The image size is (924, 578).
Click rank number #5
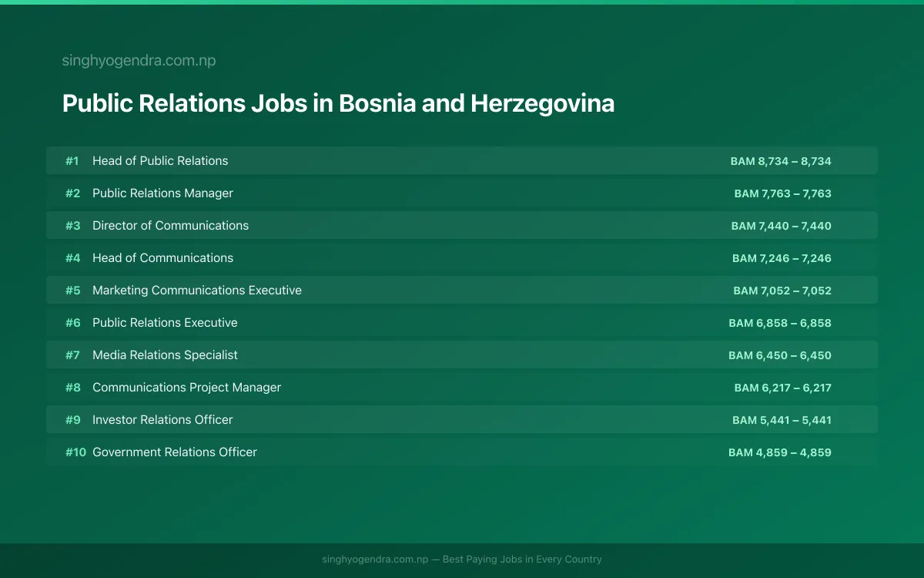pyautogui.click(x=72, y=291)
